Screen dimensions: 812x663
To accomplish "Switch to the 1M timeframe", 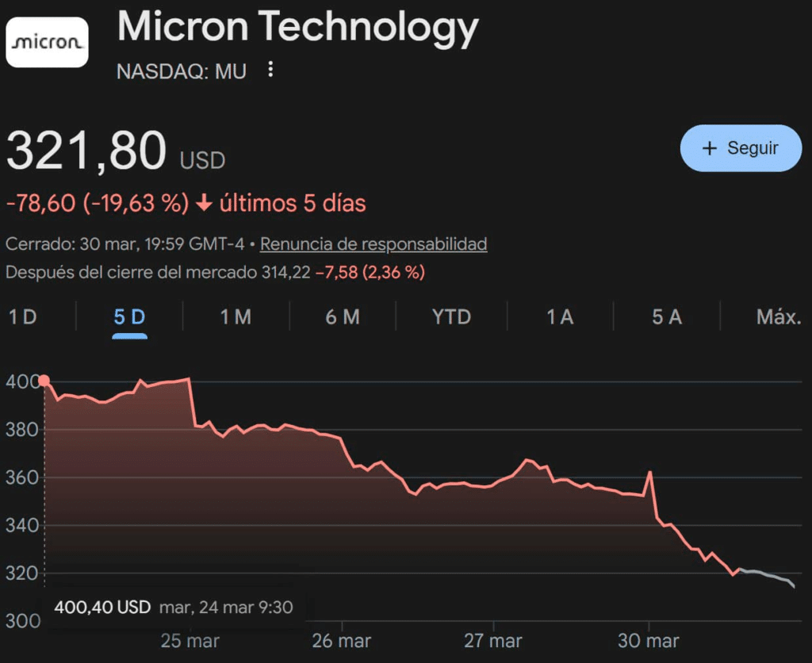I will tap(234, 316).
